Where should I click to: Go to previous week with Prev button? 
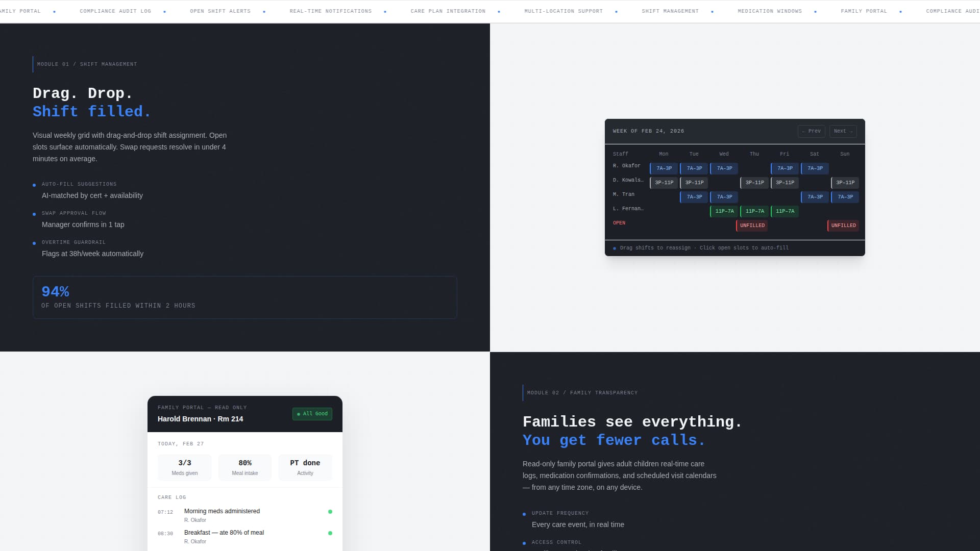[x=811, y=131]
